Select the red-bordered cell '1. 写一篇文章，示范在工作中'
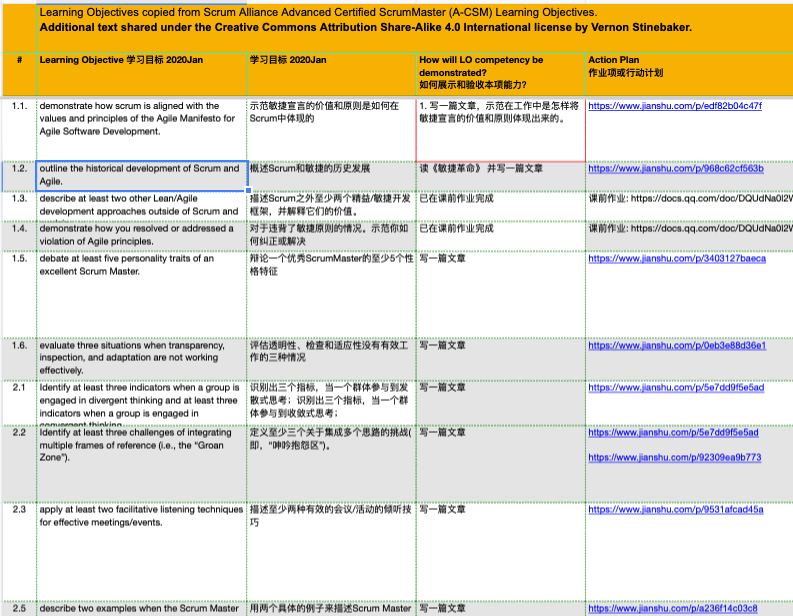Viewport: 793px width, 616px height. pyautogui.click(x=501, y=129)
